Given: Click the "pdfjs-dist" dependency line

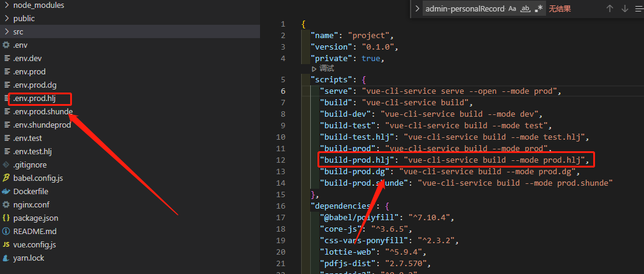Looking at the screenshot, I should point(376,263).
